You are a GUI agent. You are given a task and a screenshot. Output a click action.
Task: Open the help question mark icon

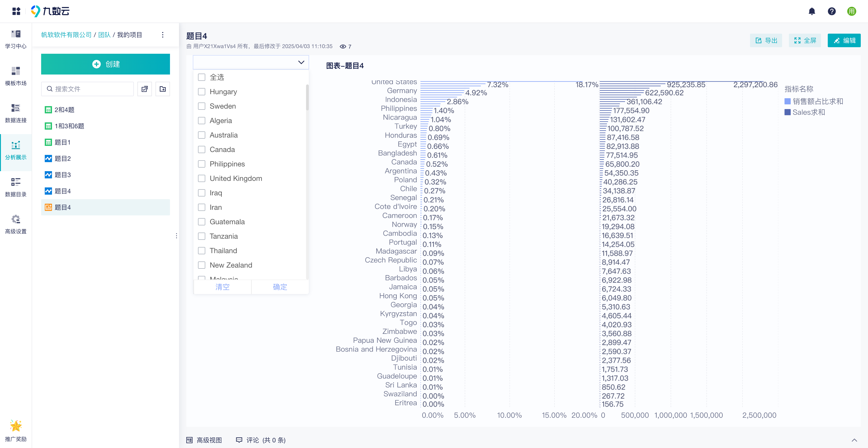point(832,12)
